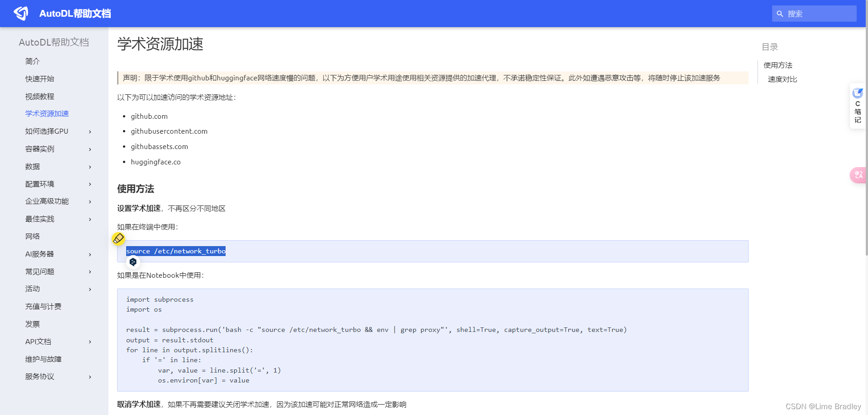Expand the 服务协议 section chevron
868x415 pixels.
click(x=90, y=377)
